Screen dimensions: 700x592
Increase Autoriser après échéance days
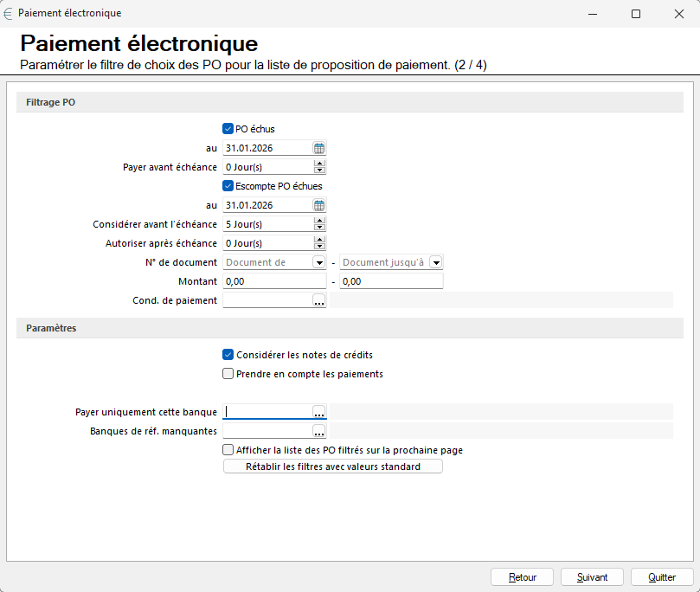tap(319, 240)
